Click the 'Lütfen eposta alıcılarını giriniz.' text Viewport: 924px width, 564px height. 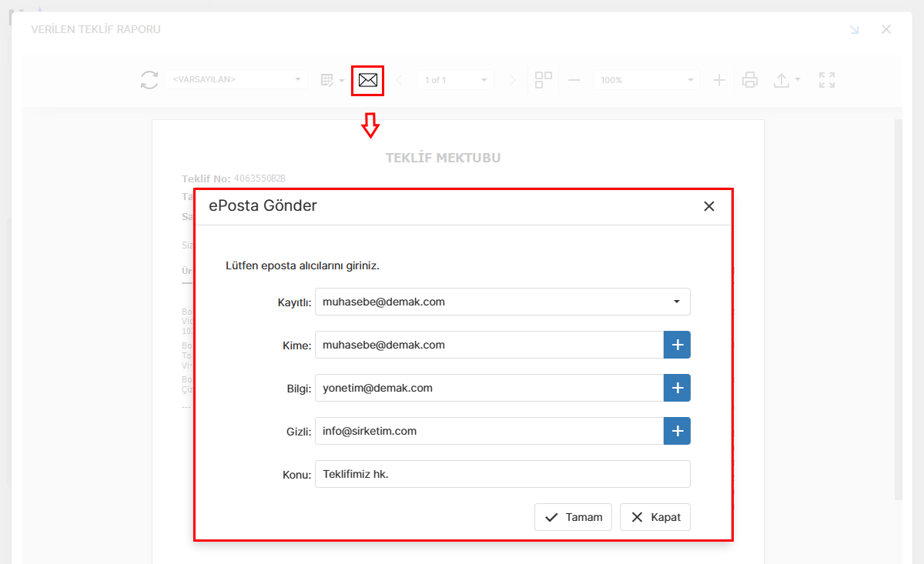point(303,266)
